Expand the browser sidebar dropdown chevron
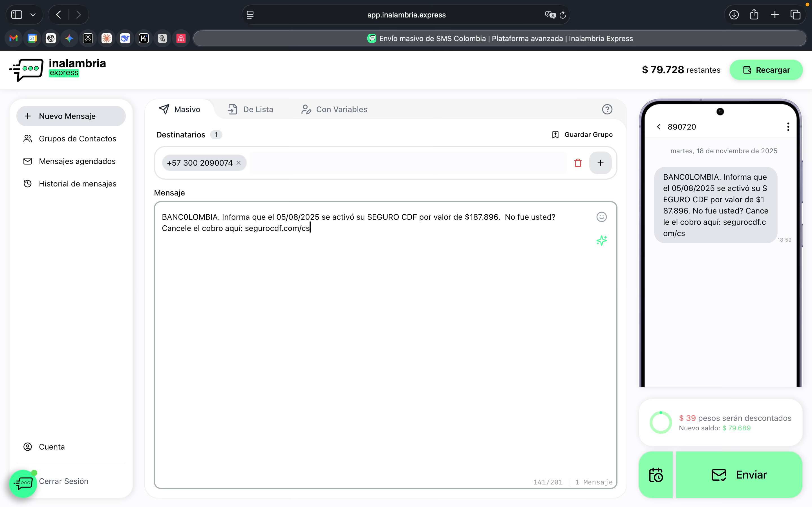Screen dimensions: 812x507 click(x=33, y=15)
